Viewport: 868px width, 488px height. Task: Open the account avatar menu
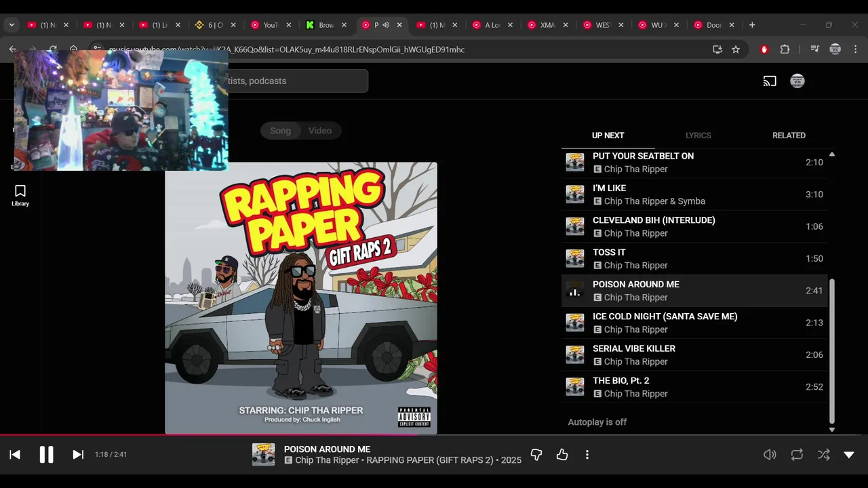point(797,81)
